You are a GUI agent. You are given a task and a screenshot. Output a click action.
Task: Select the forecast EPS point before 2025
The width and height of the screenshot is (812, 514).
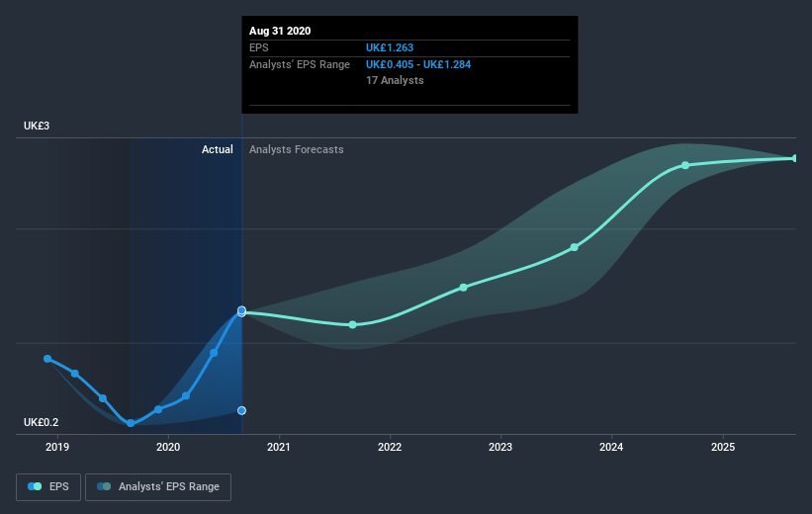685,165
